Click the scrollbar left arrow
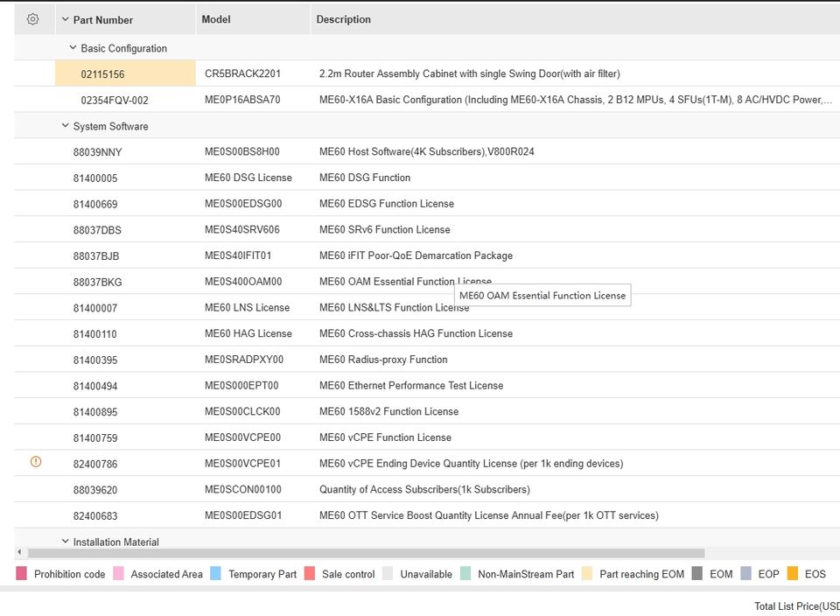The height and width of the screenshot is (616, 840). (x=20, y=553)
